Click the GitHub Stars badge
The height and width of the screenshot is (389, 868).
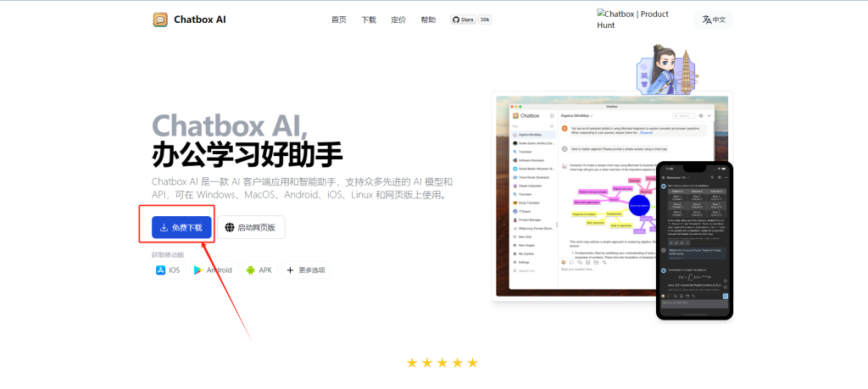pos(464,20)
